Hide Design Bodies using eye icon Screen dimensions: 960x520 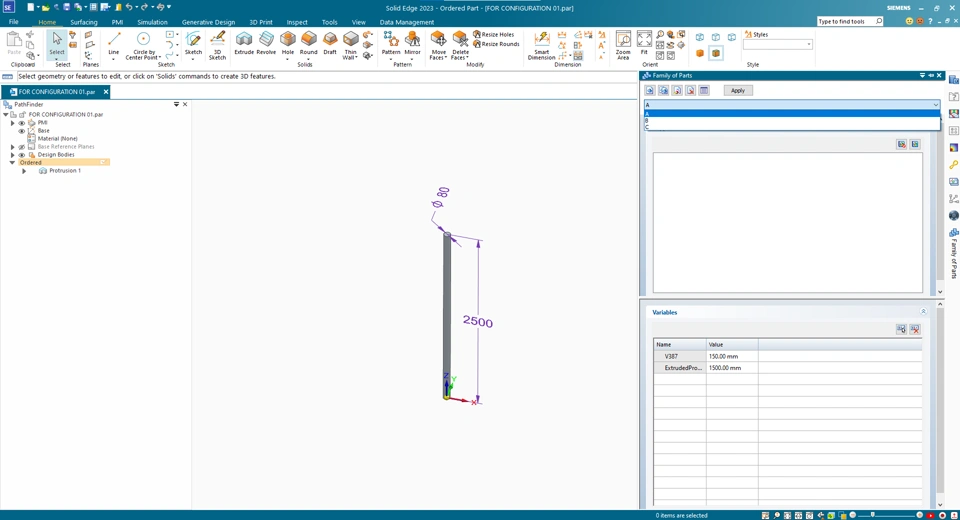coord(21,155)
